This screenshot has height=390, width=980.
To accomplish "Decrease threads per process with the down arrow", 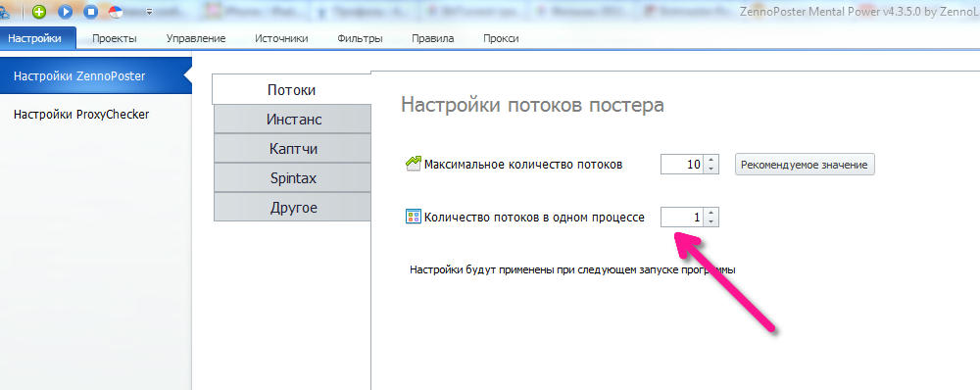I will [x=711, y=221].
